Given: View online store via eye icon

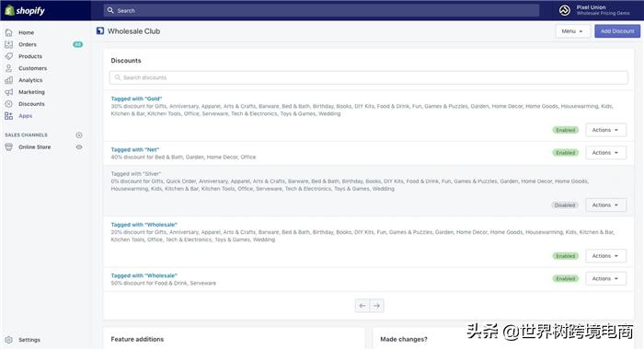Looking at the screenshot, I should pyautogui.click(x=79, y=146).
